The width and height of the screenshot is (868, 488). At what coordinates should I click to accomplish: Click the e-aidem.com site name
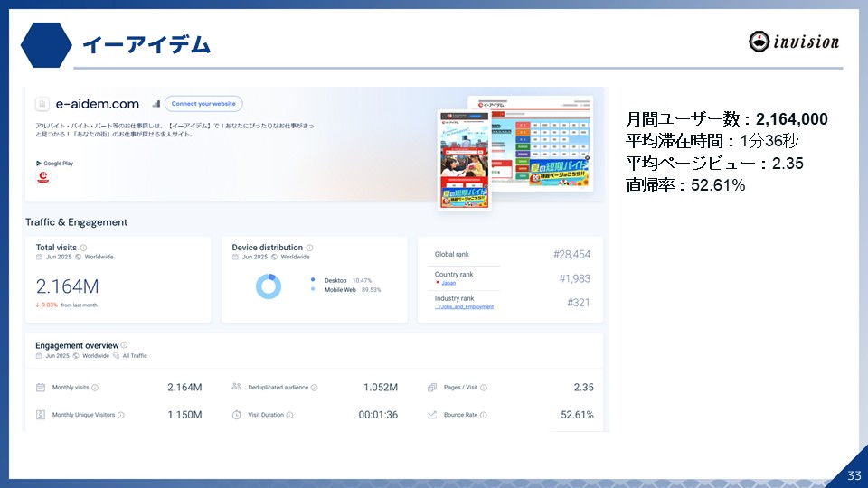(98, 103)
